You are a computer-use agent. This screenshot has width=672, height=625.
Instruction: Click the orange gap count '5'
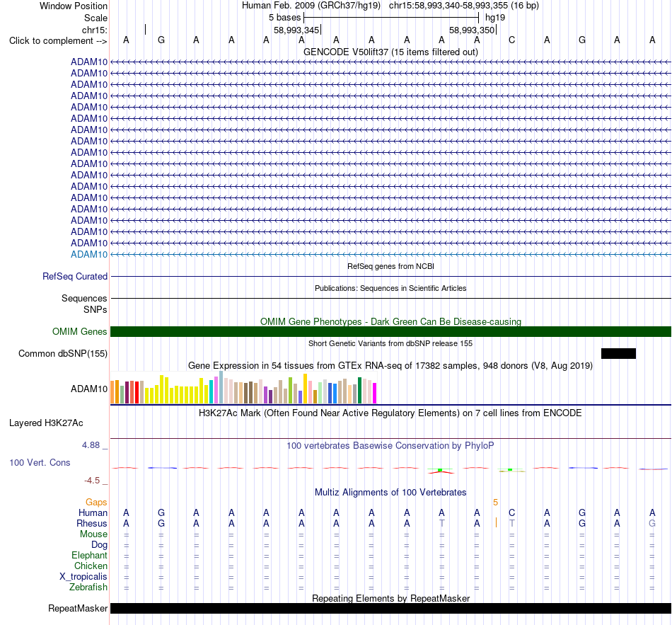coord(495,502)
